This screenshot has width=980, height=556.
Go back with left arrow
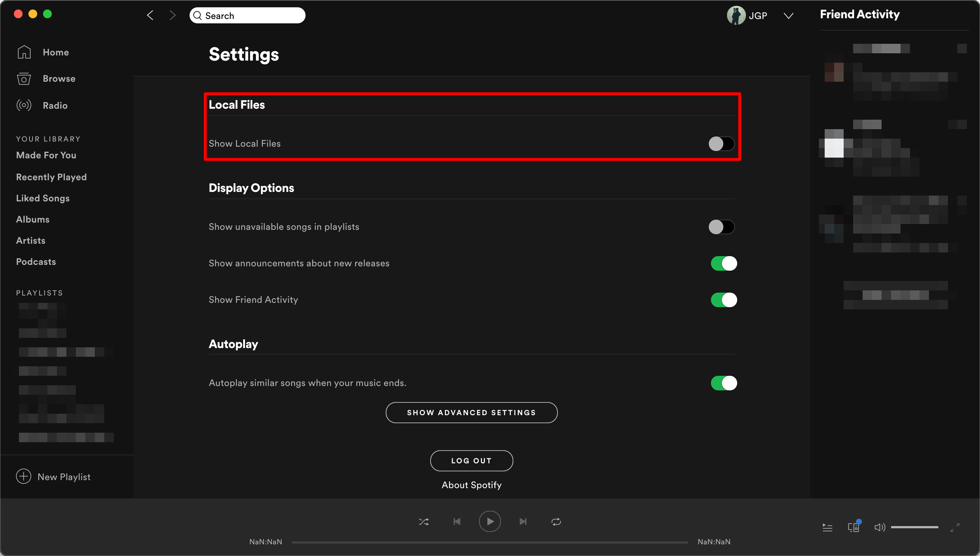coord(150,15)
